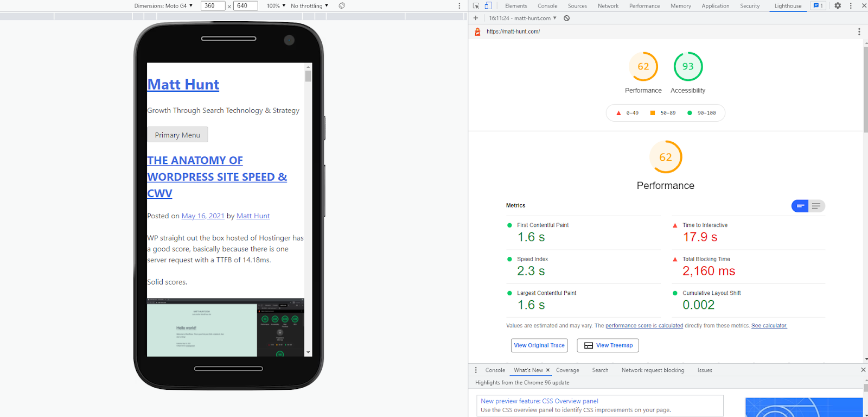Open the performance score is calculated link
This screenshot has width=868, height=417.
[x=644, y=326]
